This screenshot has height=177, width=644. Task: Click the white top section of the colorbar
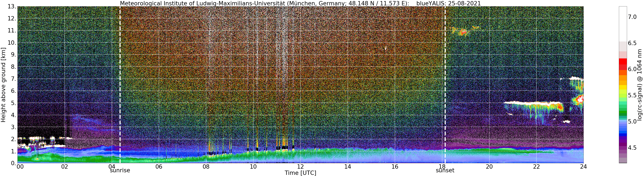point(623,24)
